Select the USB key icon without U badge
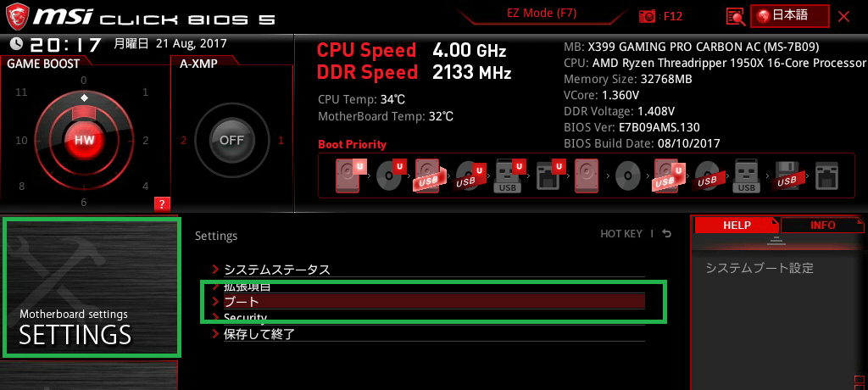This screenshot has width=868, height=390. point(747,175)
